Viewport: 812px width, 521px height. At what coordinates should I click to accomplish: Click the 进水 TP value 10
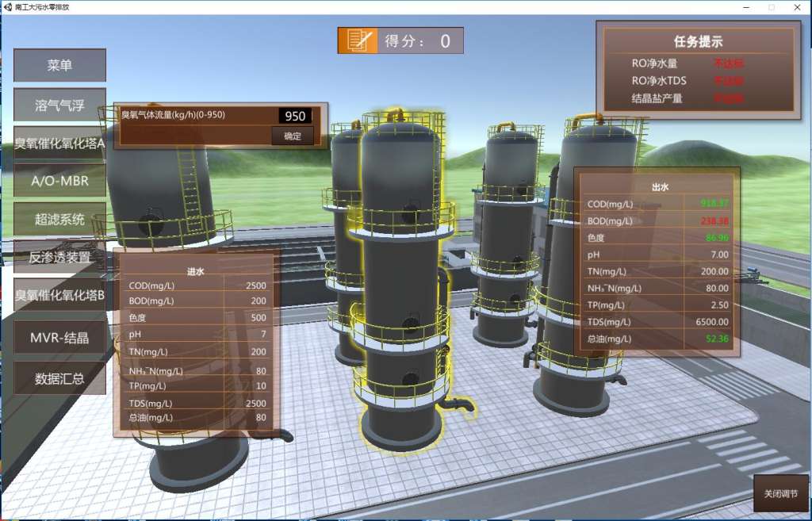click(261, 386)
